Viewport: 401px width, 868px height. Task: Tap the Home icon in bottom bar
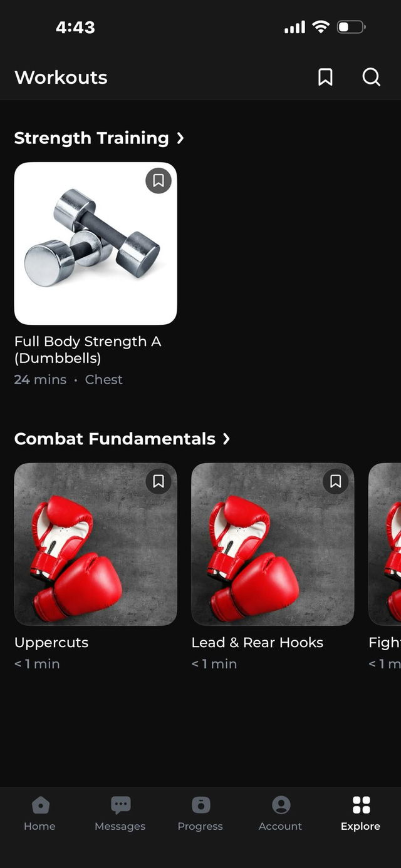40,804
